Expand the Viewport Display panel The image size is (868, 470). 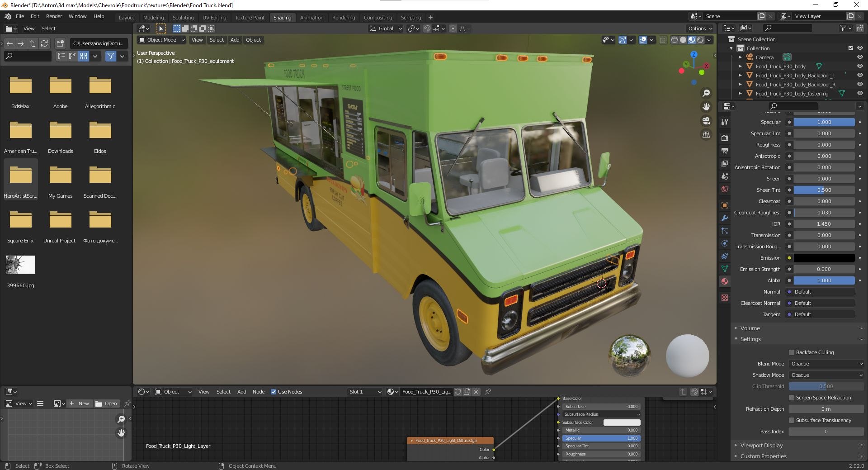pyautogui.click(x=761, y=446)
